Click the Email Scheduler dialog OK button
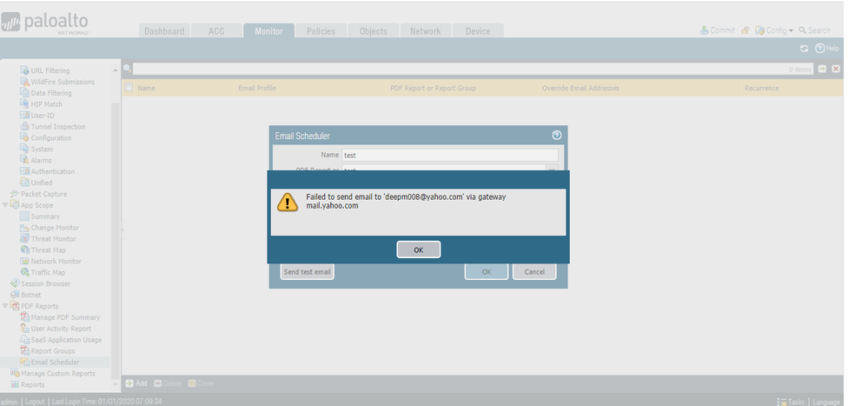 click(486, 272)
